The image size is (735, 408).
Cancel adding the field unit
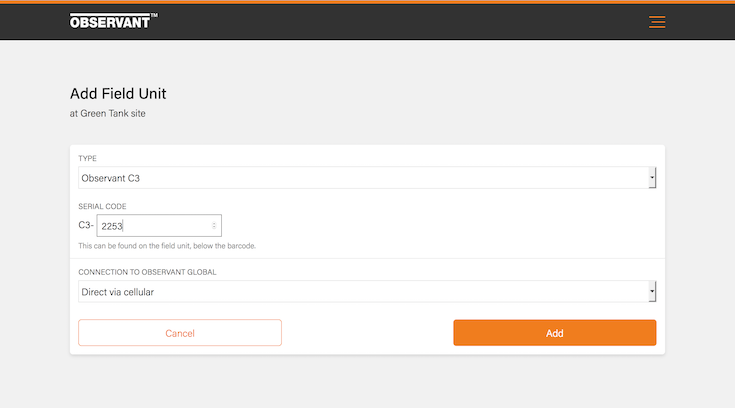click(180, 333)
